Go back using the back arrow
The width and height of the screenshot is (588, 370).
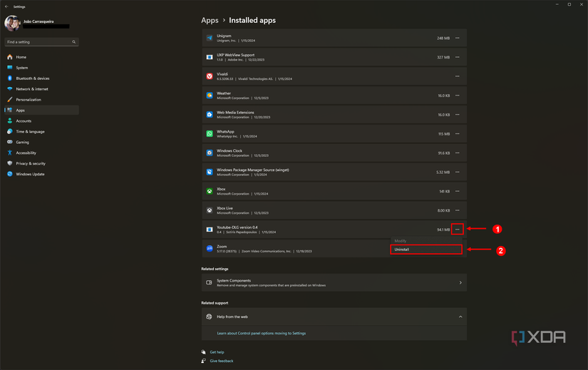coord(6,6)
